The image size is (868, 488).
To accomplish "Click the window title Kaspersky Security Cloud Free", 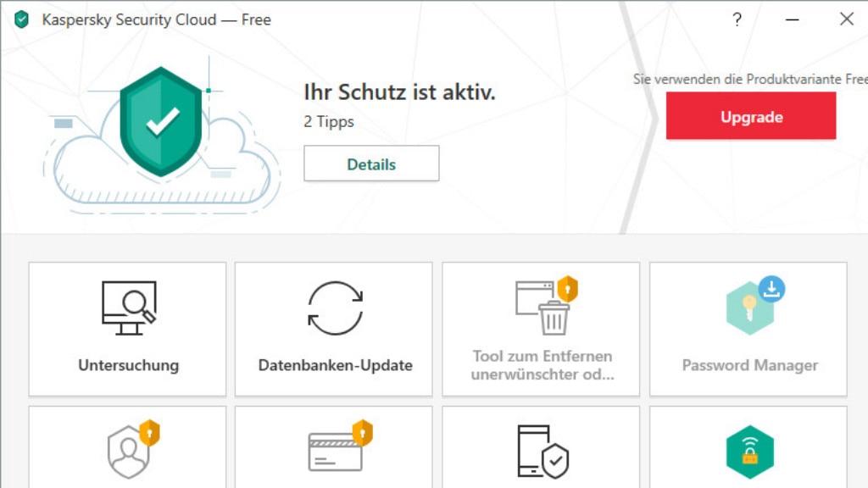I will tap(157, 19).
